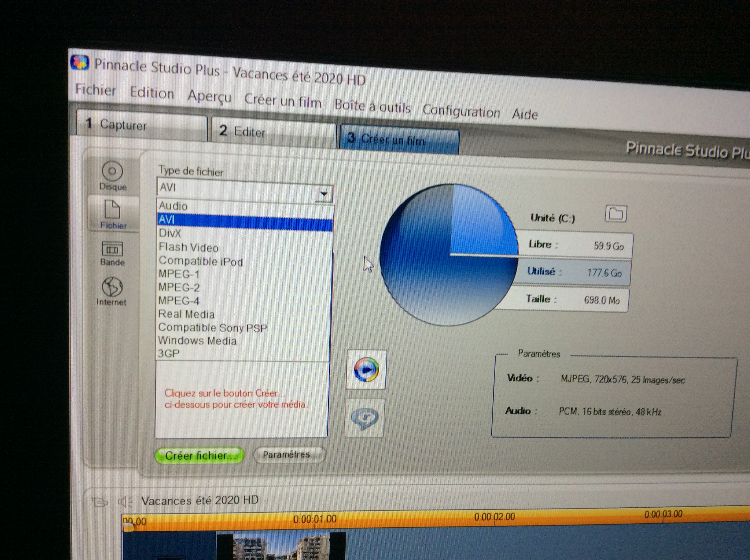Click the Vacances été 2020 HD timeline title
The image size is (750, 560).
tap(200, 500)
